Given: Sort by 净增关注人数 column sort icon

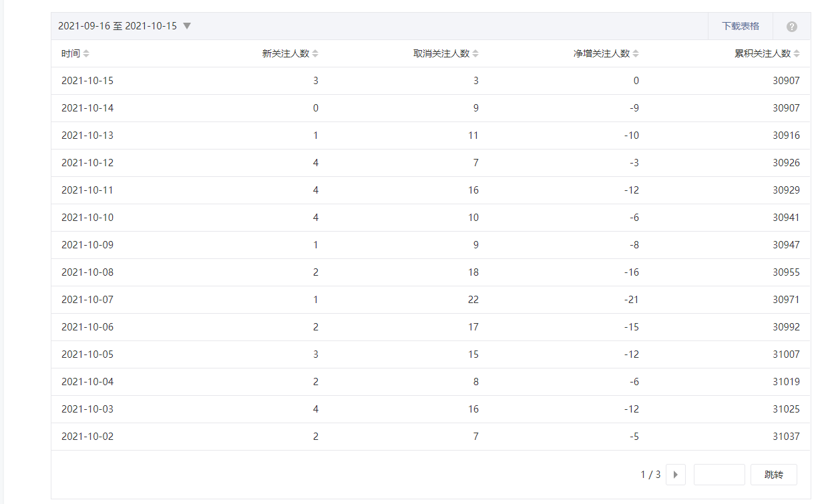Looking at the screenshot, I should click(636, 54).
